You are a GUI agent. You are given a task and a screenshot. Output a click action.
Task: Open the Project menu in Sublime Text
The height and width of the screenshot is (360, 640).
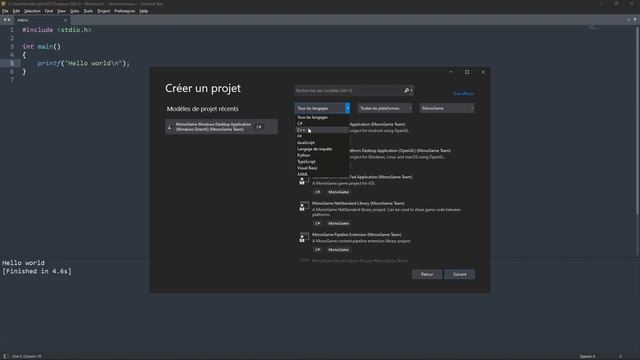(x=104, y=11)
